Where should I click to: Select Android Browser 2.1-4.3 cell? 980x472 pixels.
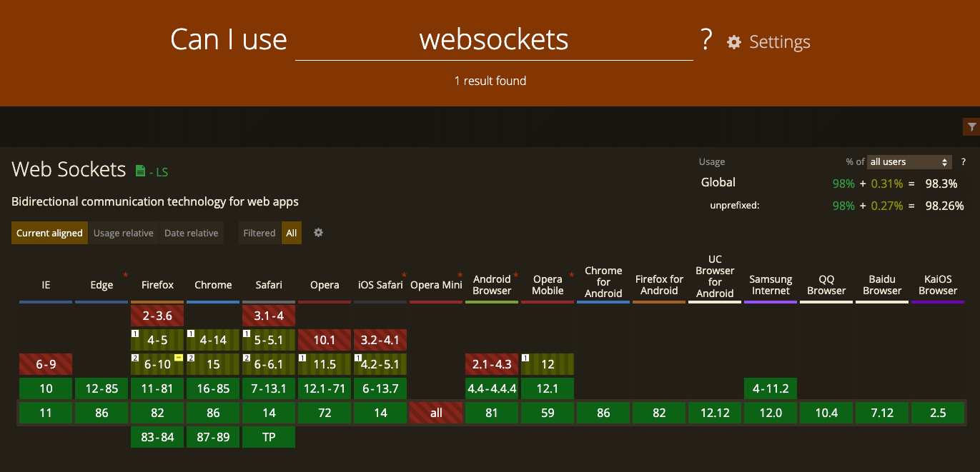tap(492, 364)
